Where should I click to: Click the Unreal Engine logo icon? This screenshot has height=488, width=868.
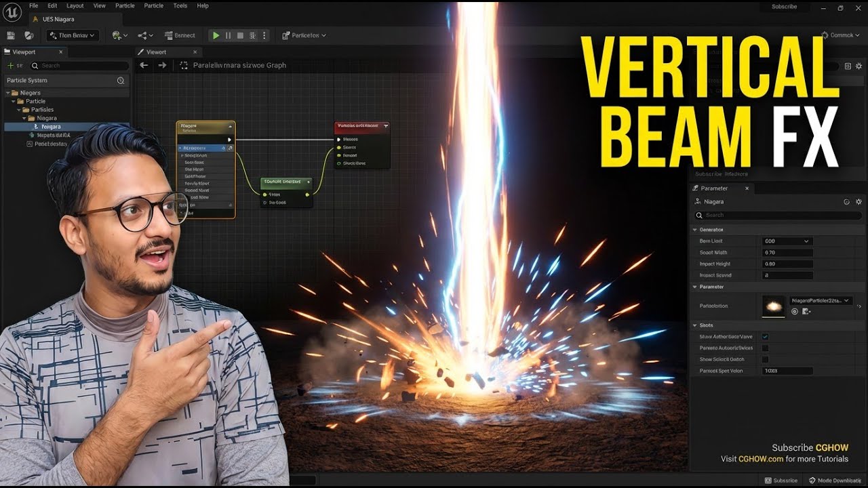tap(11, 12)
